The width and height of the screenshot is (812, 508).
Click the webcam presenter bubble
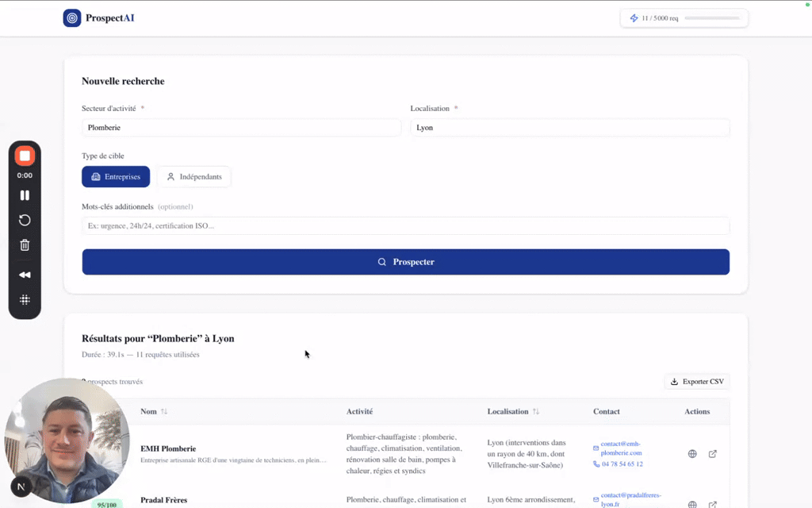(67, 441)
